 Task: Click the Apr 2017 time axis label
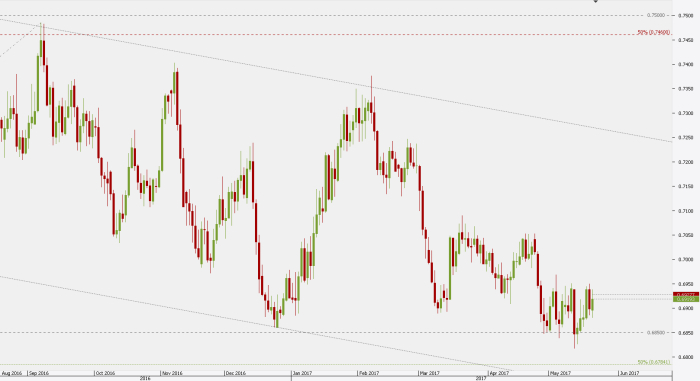[499, 373]
